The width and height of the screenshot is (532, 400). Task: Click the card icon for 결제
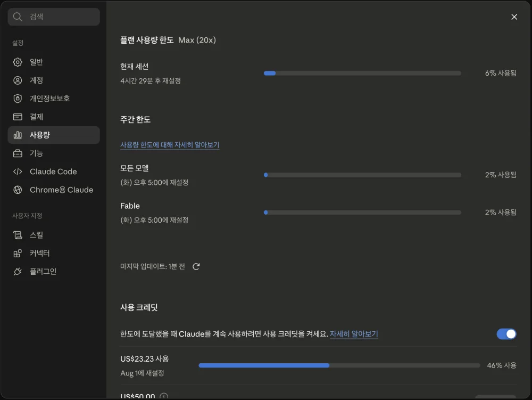pos(18,117)
